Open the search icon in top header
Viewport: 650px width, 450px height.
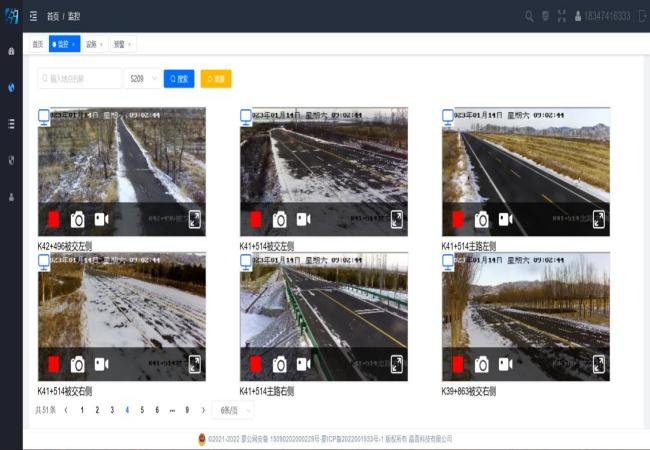(x=529, y=16)
